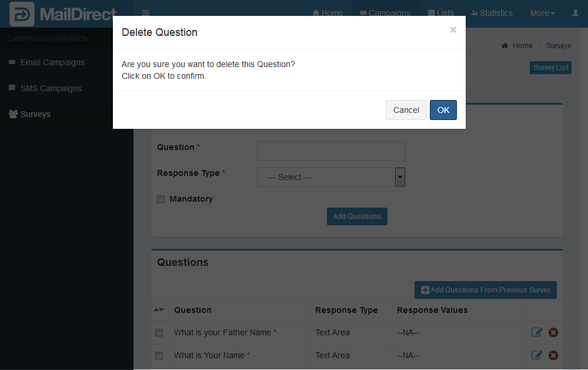Enable the Mandatory checkbox
Image resolution: width=588 pixels, height=370 pixels.
(161, 199)
